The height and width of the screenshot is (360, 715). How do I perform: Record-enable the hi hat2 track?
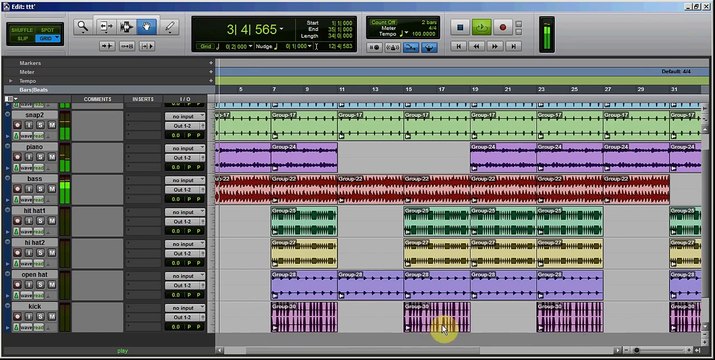point(17,253)
